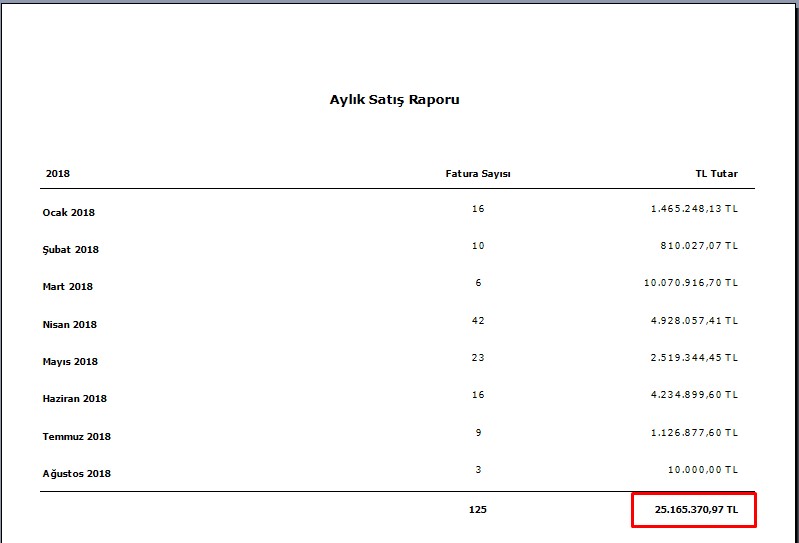This screenshot has height=543, width=799.
Task: Select the Mart 2018 row label
Action: tap(67, 287)
